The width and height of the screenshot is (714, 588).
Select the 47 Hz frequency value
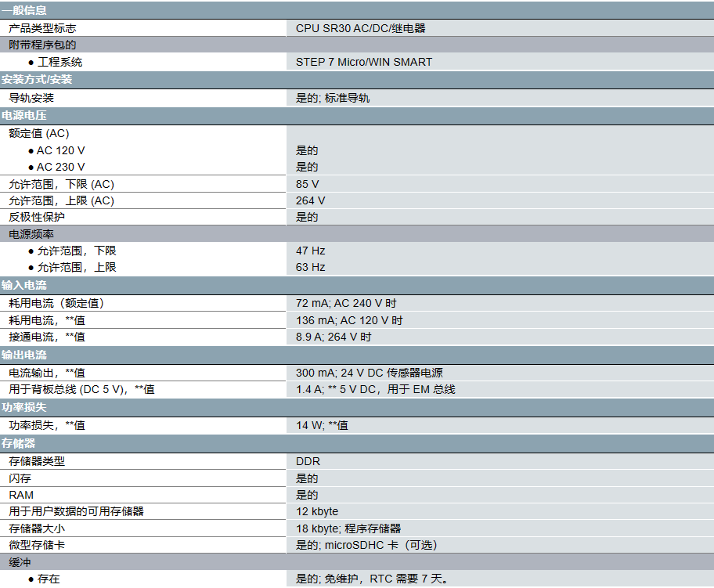pyautogui.click(x=310, y=251)
